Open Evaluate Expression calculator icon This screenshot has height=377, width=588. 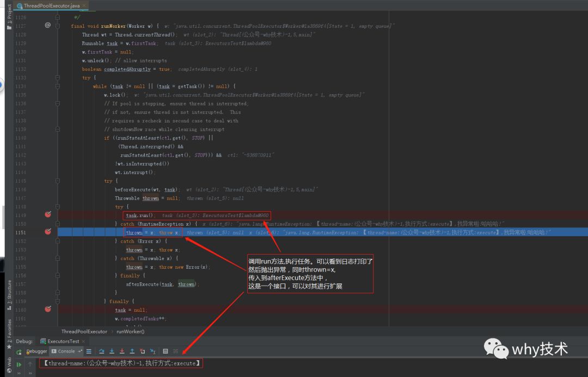point(166,351)
